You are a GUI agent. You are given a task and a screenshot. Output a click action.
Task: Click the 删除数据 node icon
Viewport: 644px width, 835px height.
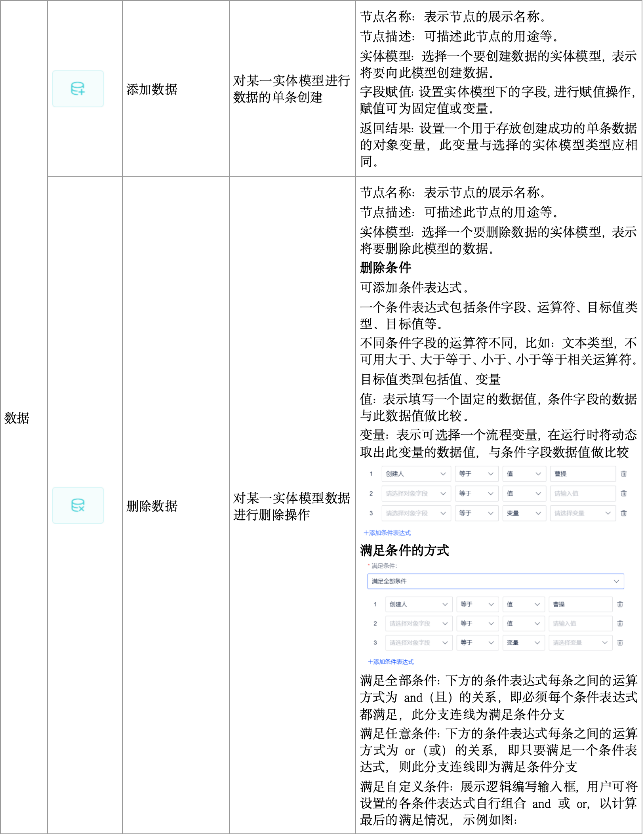tap(78, 505)
